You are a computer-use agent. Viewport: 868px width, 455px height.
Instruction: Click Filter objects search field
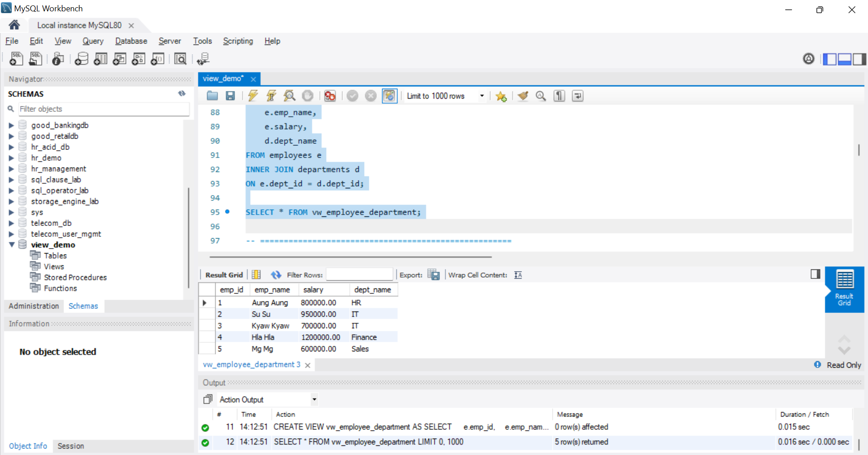coord(104,109)
